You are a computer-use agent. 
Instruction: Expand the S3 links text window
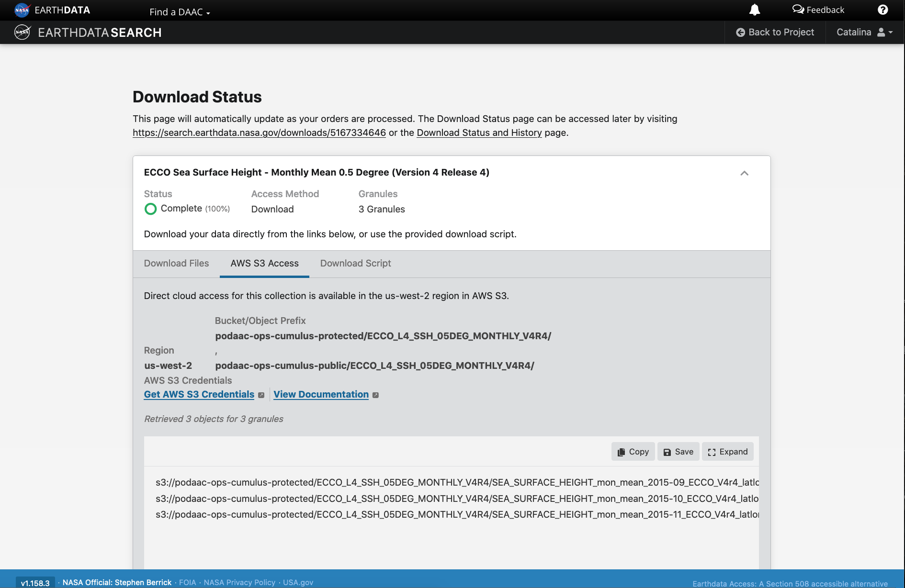727,452
